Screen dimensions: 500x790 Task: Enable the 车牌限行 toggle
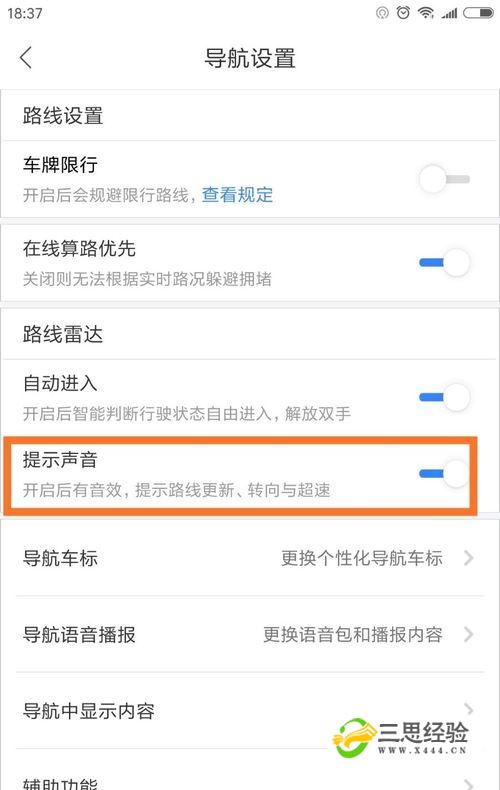point(445,179)
